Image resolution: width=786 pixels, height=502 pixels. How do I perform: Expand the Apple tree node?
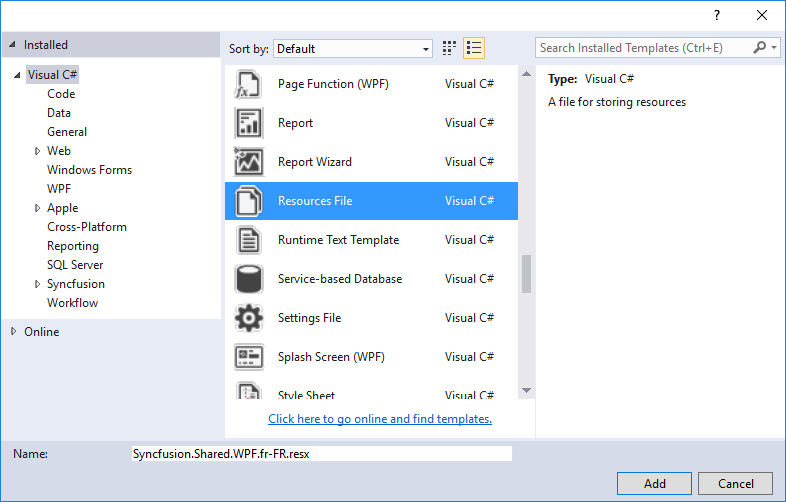[x=37, y=208]
